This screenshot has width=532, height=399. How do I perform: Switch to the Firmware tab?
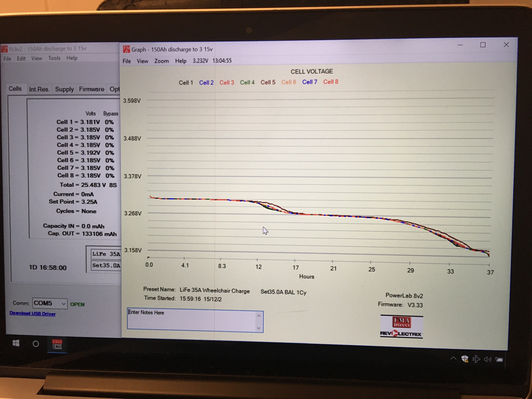pos(91,89)
